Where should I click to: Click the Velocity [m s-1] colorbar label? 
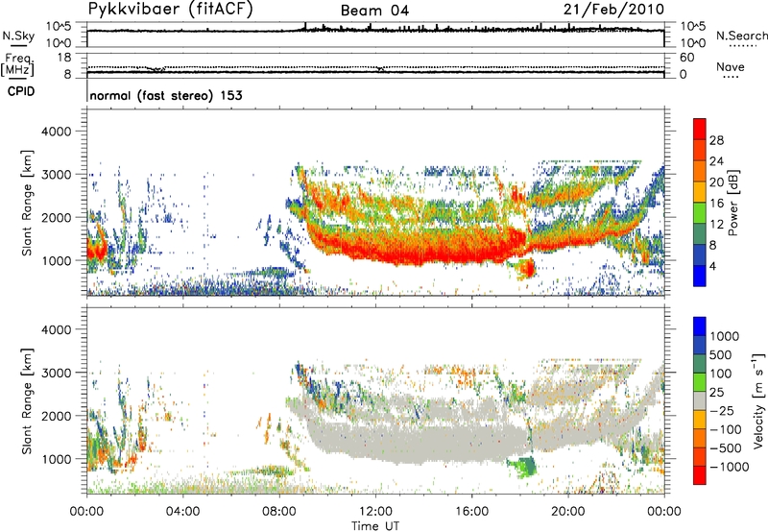(x=758, y=400)
